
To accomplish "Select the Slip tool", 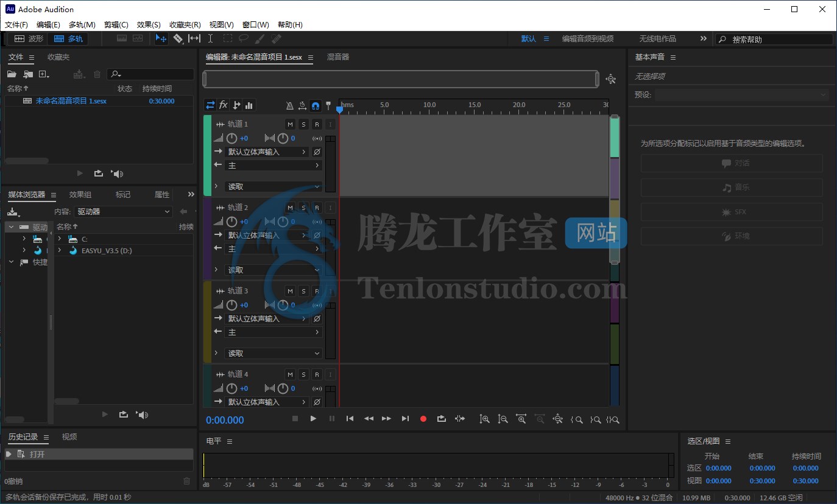I will (194, 38).
